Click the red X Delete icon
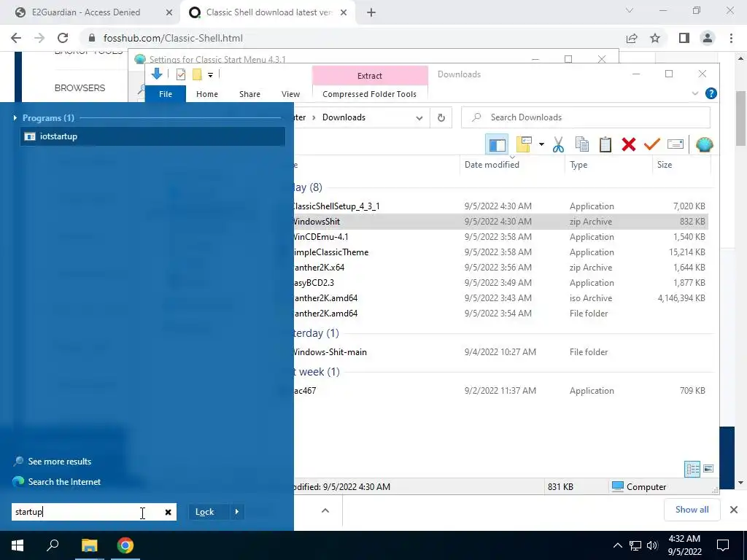This screenshot has height=560, width=747. (628, 144)
